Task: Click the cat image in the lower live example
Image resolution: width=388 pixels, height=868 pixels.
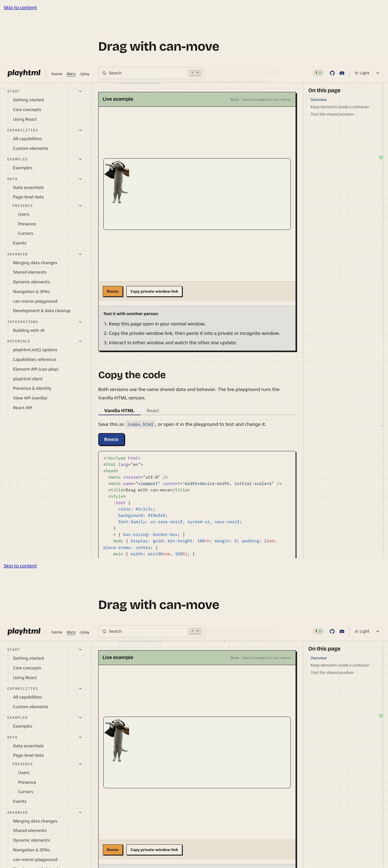Action: click(117, 740)
